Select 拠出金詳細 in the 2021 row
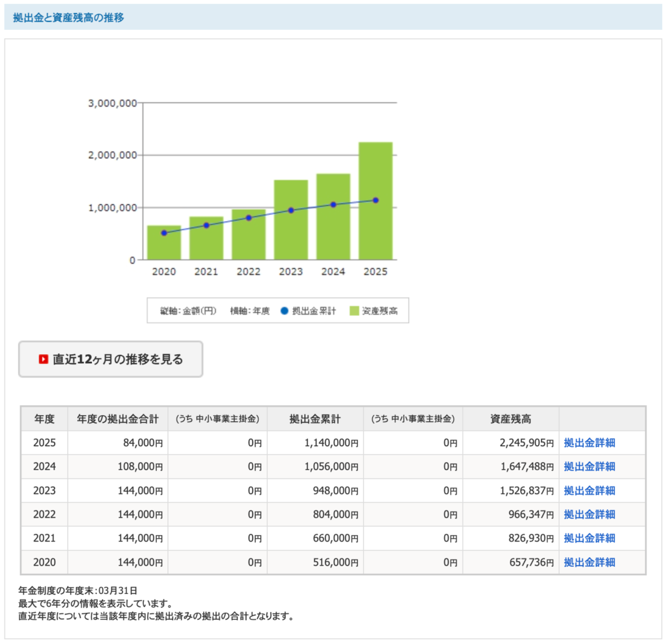Screen dimensions: 664x644 click(x=589, y=538)
